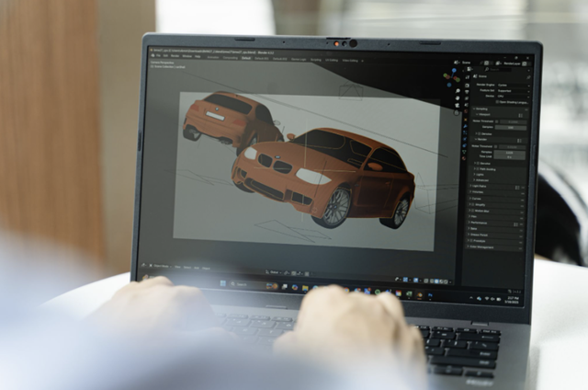Toggle the camera view icon in viewport
588x390 pixels.
tap(458, 106)
